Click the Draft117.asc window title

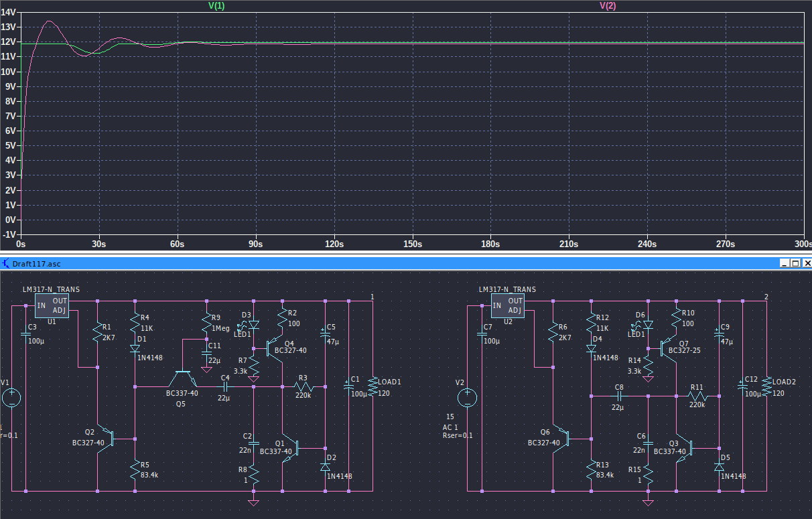(36, 263)
